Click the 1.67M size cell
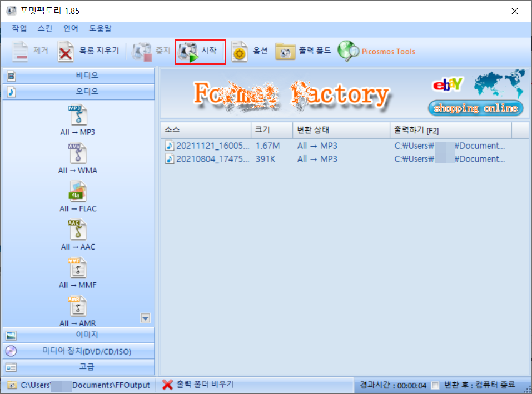The height and width of the screenshot is (394, 532). point(268,146)
